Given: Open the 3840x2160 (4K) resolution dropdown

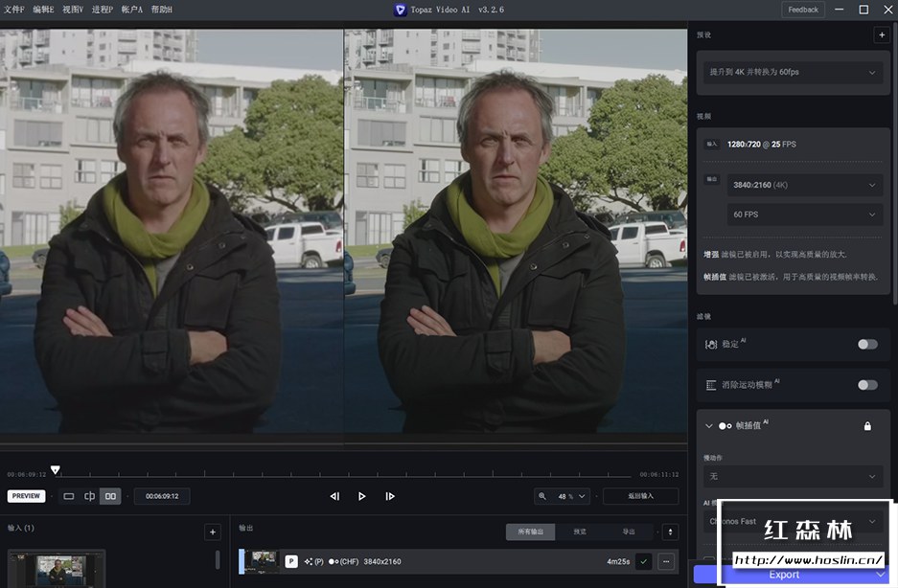Looking at the screenshot, I should (803, 184).
